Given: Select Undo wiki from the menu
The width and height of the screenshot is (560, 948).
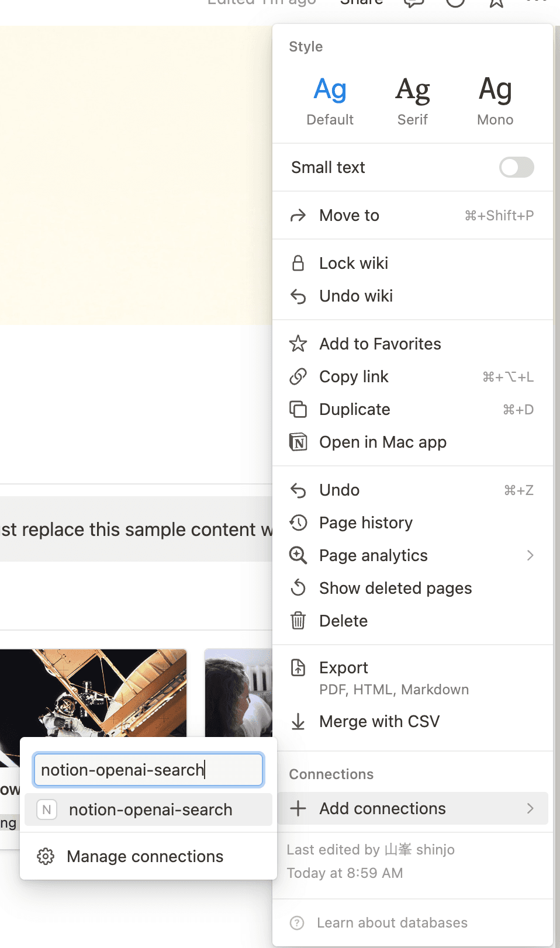Looking at the screenshot, I should pyautogui.click(x=355, y=296).
